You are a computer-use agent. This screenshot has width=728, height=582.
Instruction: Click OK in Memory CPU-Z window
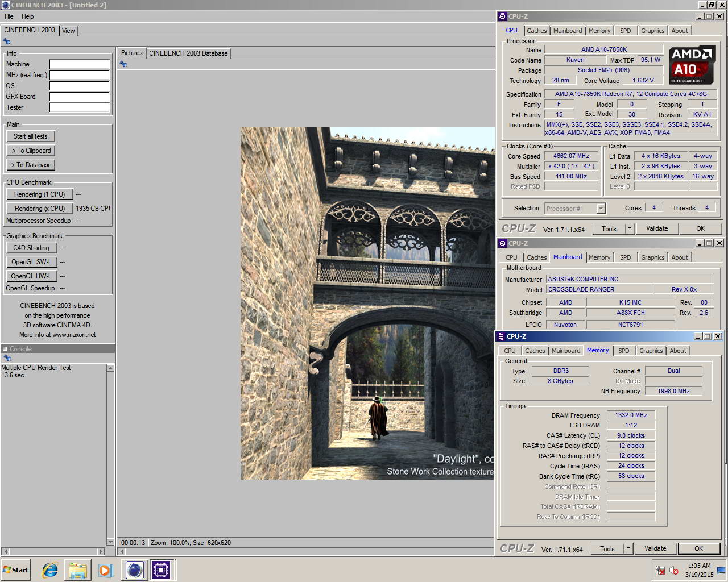pos(698,548)
